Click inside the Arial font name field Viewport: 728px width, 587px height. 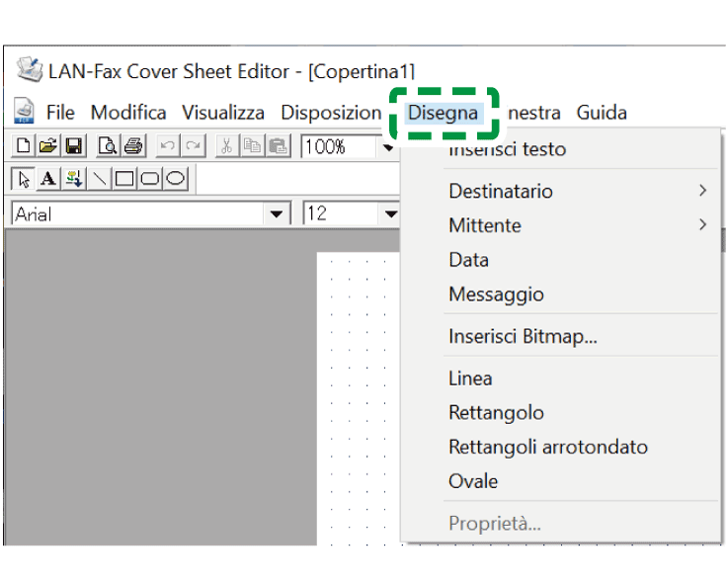pyautogui.click(x=137, y=214)
